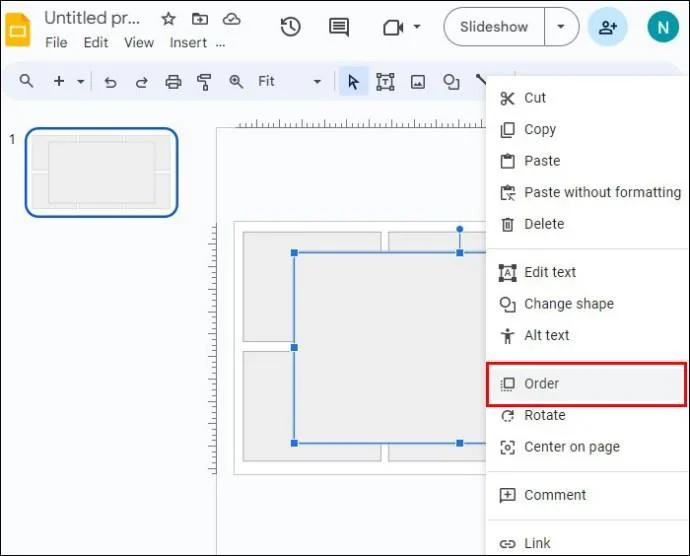690x556 pixels.
Task: Open the Edit menu
Action: coord(96,43)
